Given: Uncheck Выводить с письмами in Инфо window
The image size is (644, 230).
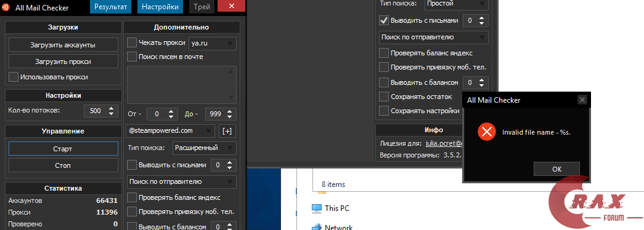Looking at the screenshot, I should [383, 20].
